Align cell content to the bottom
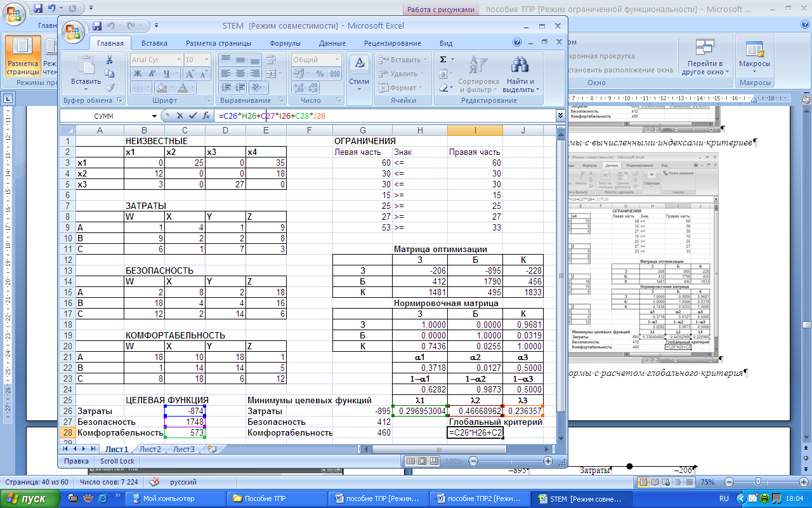Image resolution: width=812 pixels, height=508 pixels. pos(254,60)
